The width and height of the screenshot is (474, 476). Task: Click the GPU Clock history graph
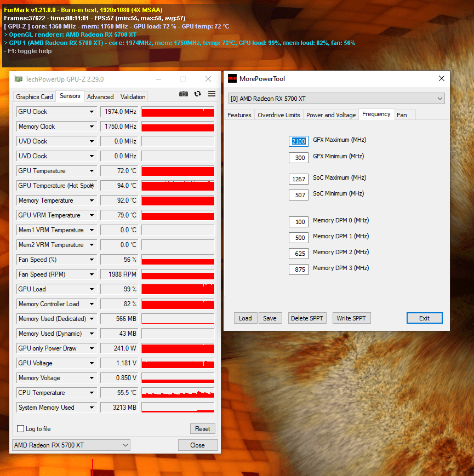point(178,112)
